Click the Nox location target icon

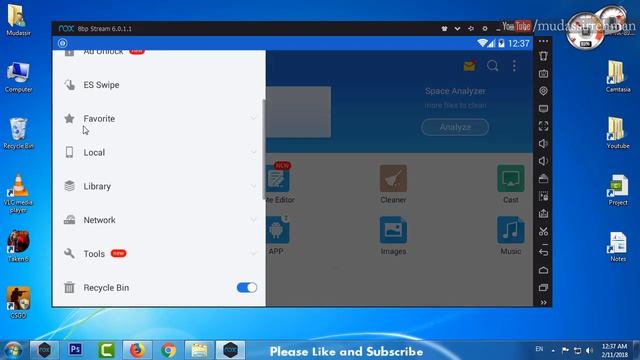click(x=543, y=91)
